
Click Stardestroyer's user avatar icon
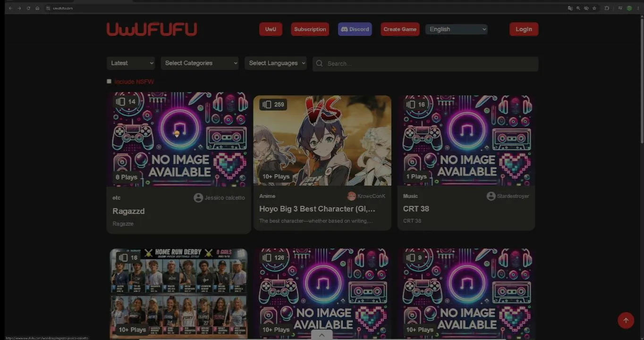pos(491,196)
